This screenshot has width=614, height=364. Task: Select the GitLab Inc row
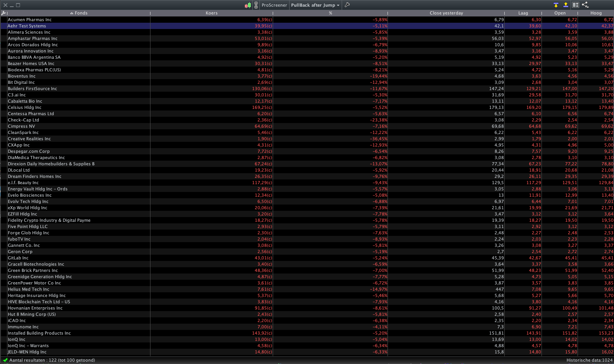coord(307,258)
